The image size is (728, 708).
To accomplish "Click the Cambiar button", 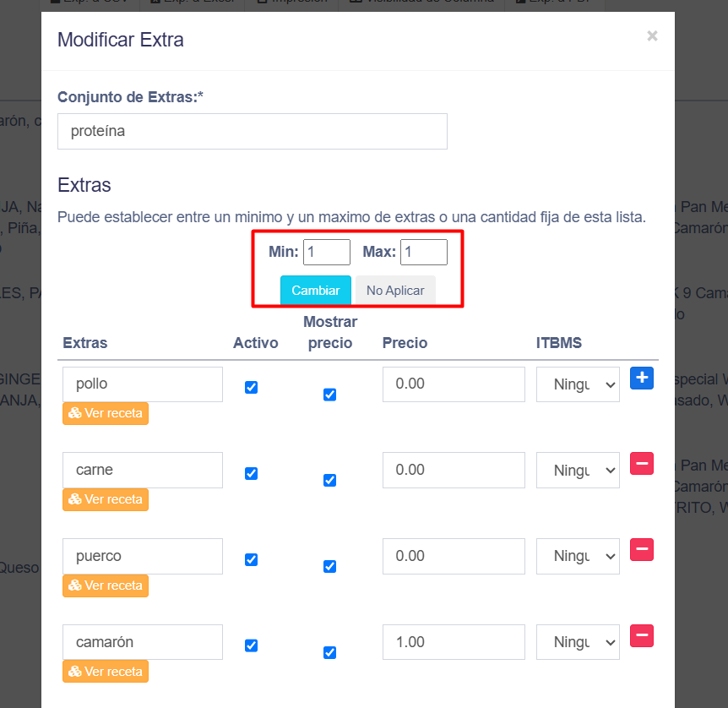I will [x=316, y=291].
